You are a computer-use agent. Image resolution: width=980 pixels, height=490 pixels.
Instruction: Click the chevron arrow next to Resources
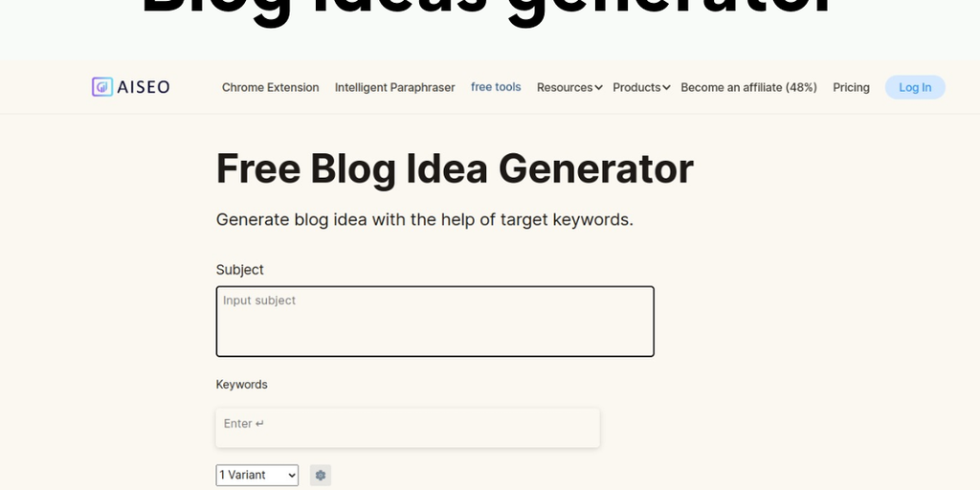tap(599, 88)
